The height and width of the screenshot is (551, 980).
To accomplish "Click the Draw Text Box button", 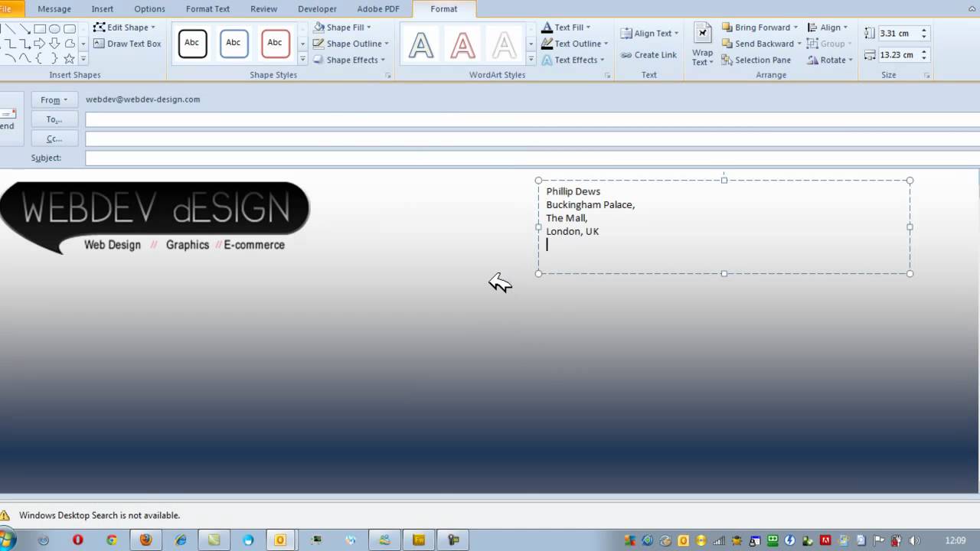I will click(127, 44).
